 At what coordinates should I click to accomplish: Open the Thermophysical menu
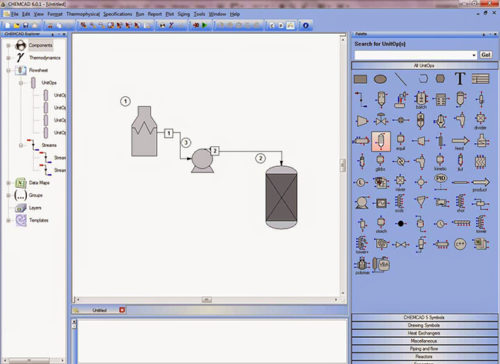(x=83, y=14)
